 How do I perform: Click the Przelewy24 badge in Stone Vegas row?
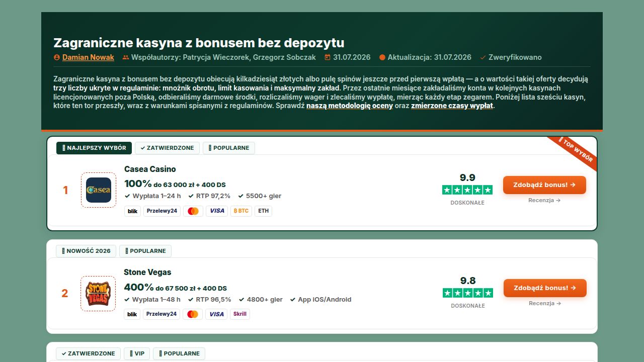(x=162, y=314)
